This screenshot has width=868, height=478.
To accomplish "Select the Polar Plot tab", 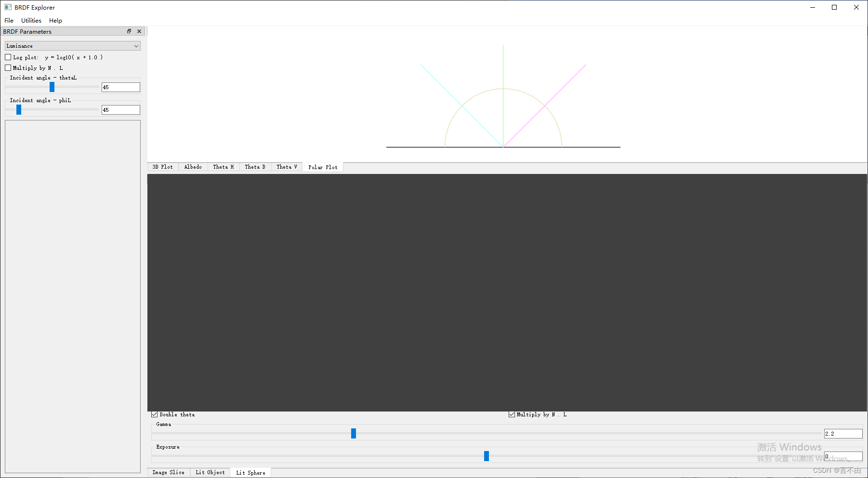I will [x=322, y=167].
